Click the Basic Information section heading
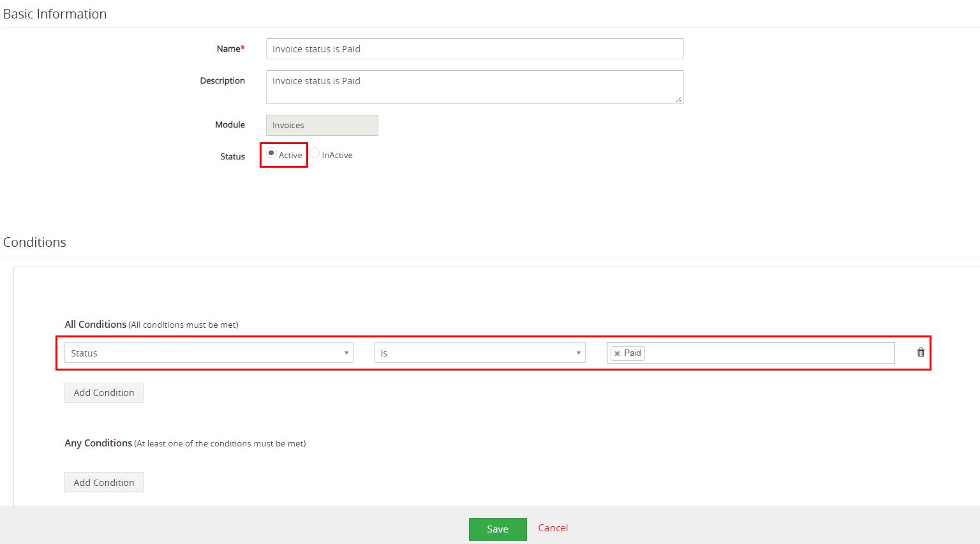The image size is (980, 544). (x=55, y=14)
